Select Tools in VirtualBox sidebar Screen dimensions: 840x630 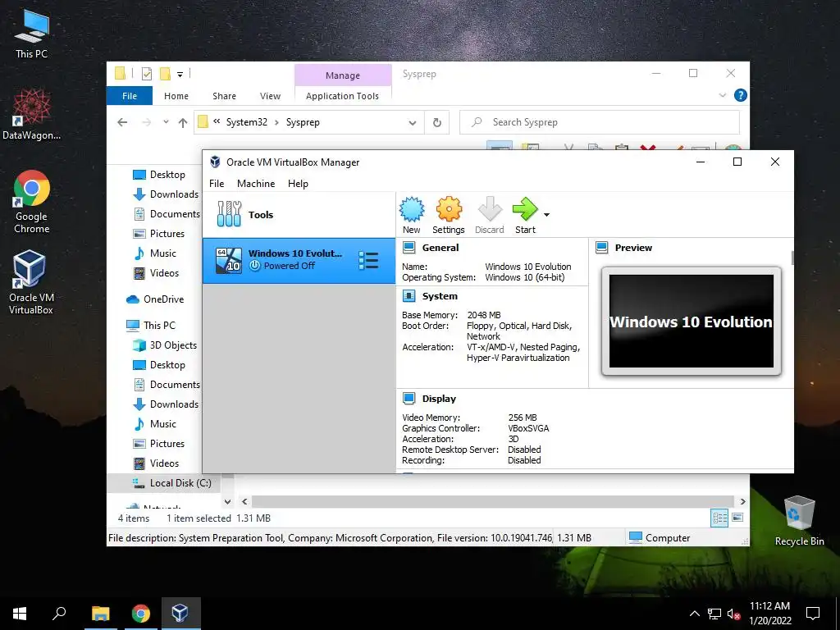[x=299, y=215]
